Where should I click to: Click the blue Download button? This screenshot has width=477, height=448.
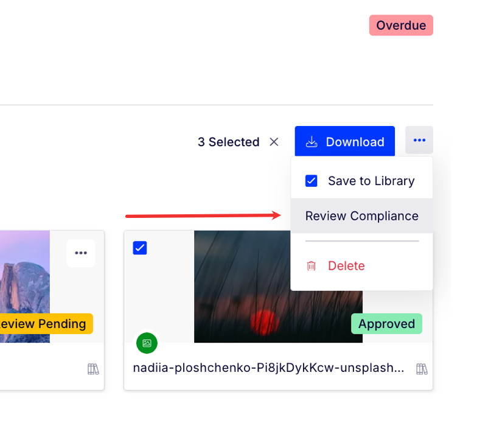tap(344, 141)
